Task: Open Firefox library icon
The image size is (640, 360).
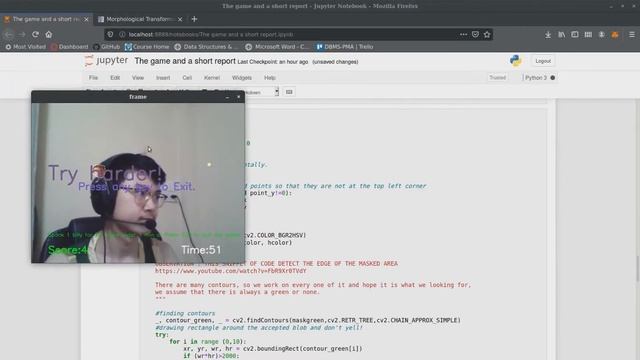Action: pyautogui.click(x=562, y=35)
